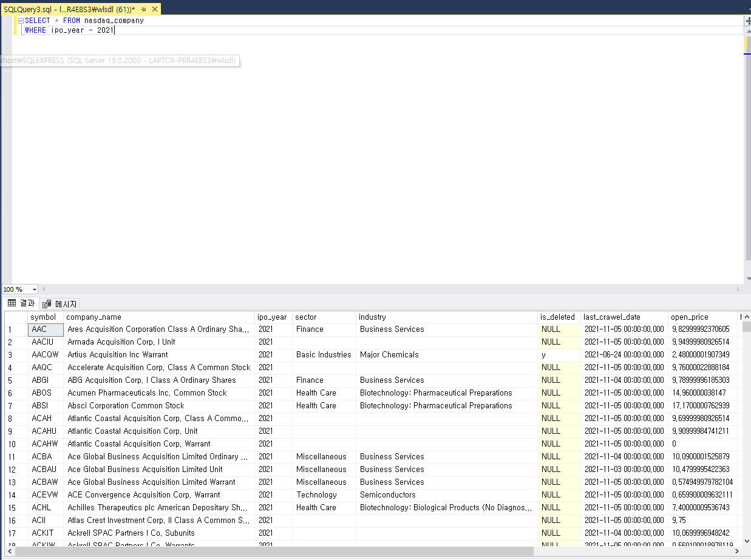Click the ACHL symbol cell
Screen dimensions: 751x560
pyautogui.click(x=46, y=508)
